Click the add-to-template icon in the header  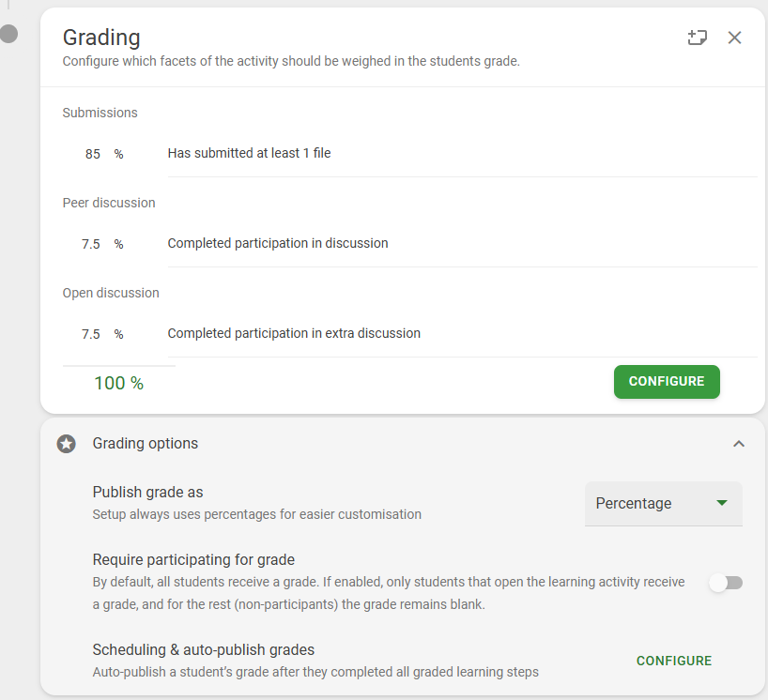(x=696, y=38)
